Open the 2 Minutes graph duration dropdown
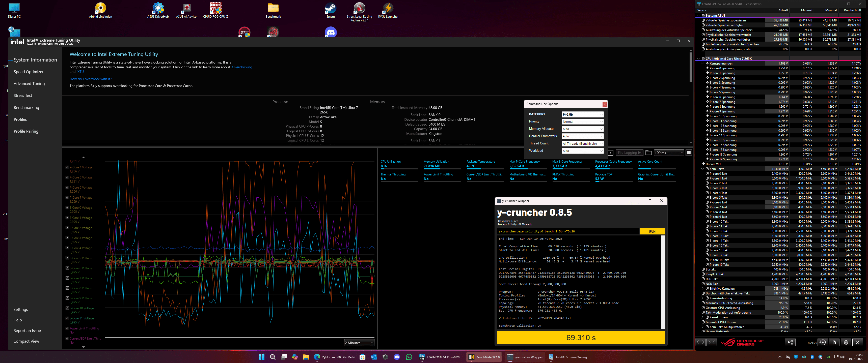868x363 pixels. pos(359,343)
